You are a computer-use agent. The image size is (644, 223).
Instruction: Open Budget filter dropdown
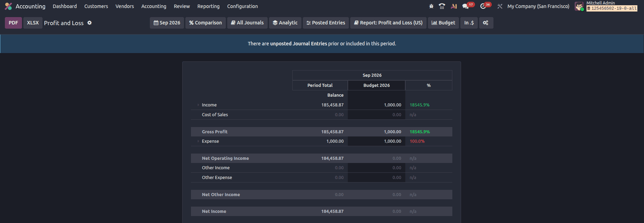[443, 23]
